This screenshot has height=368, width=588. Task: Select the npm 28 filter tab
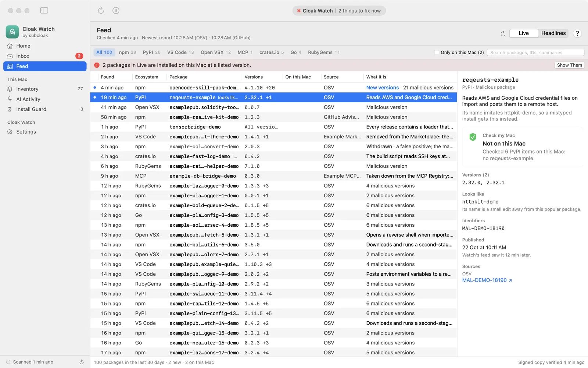[128, 53]
